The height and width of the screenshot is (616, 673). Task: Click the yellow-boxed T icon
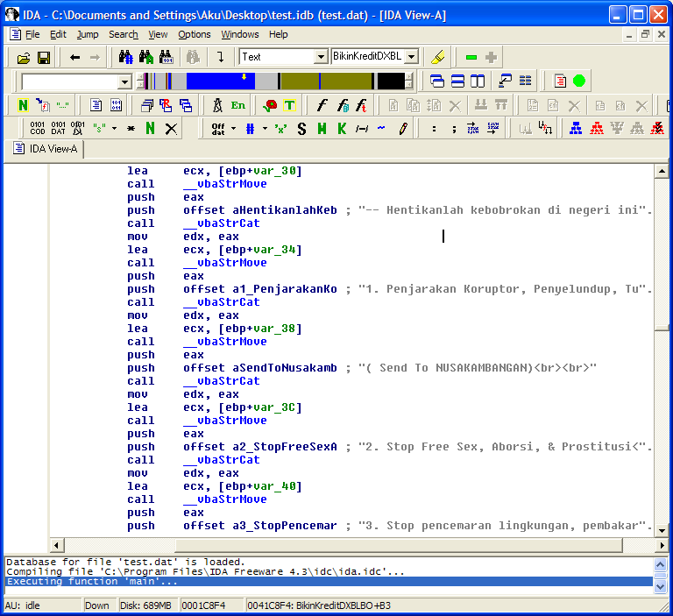(x=290, y=105)
